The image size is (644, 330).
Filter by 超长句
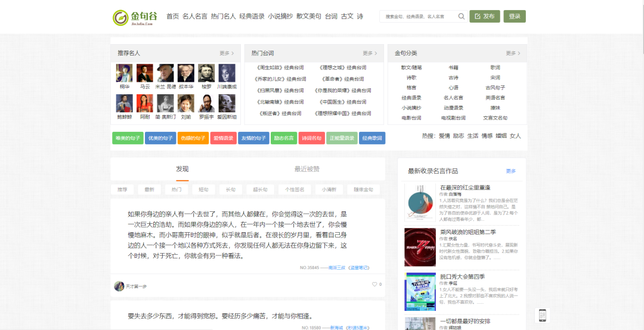[261, 189]
